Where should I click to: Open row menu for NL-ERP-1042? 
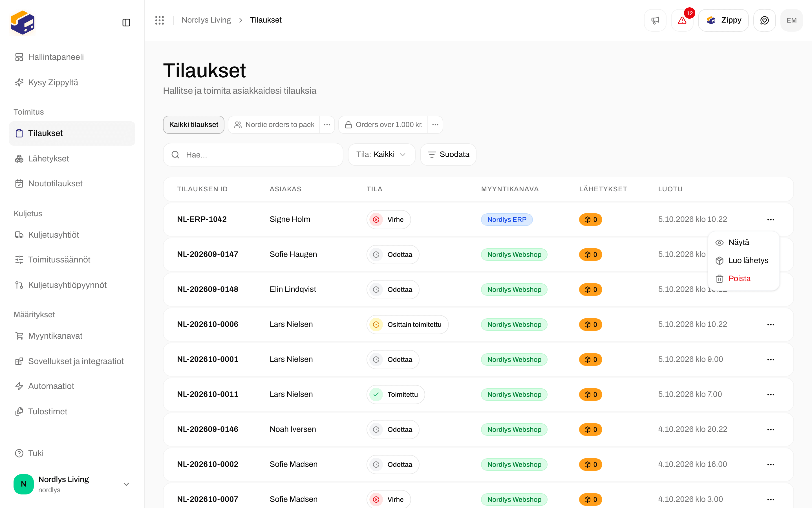click(x=771, y=219)
